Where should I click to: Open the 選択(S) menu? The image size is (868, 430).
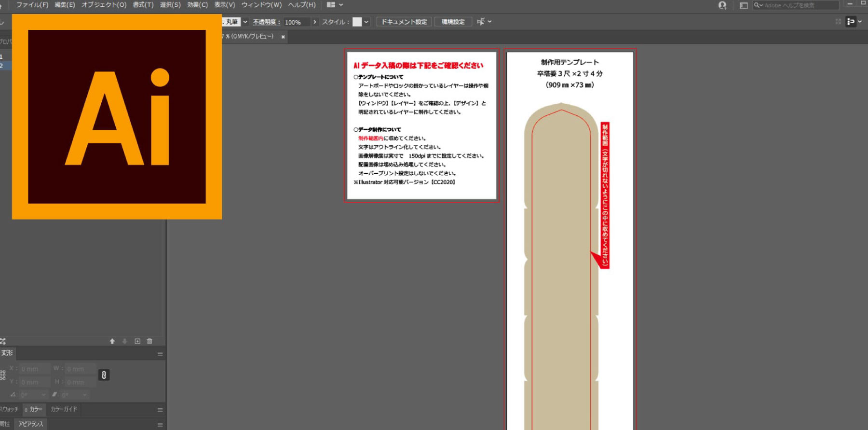(x=170, y=5)
